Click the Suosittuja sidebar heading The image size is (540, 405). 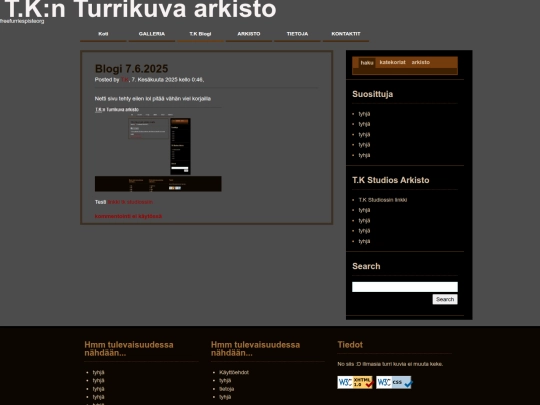click(372, 94)
